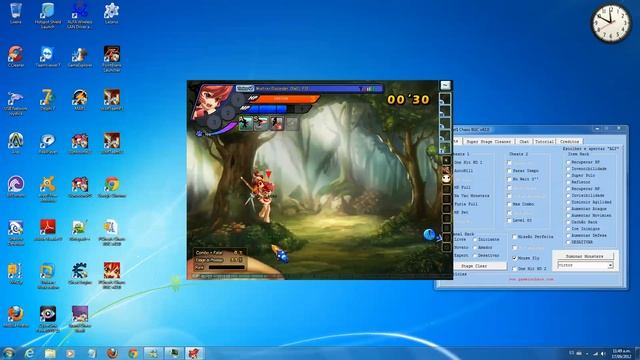Click the Summonar Monstere button
This screenshot has height=360, width=640.
585,256
